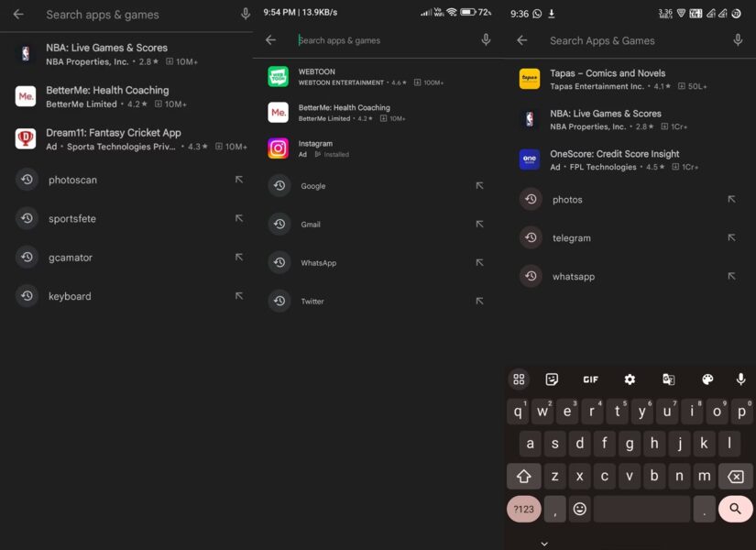Tap the keyboard's sticker icon

click(x=552, y=379)
